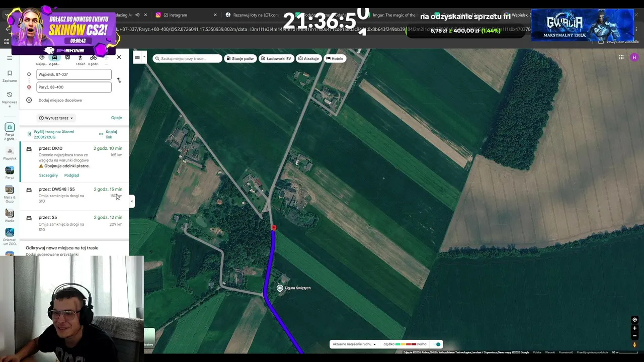Open the Google apps grid
Screen dimensions: 644x362
point(621,57)
